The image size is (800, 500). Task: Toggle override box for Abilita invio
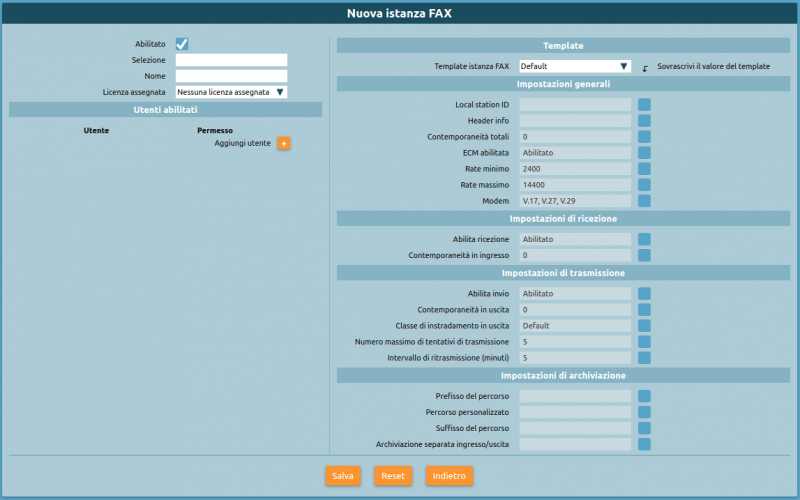(x=645, y=293)
